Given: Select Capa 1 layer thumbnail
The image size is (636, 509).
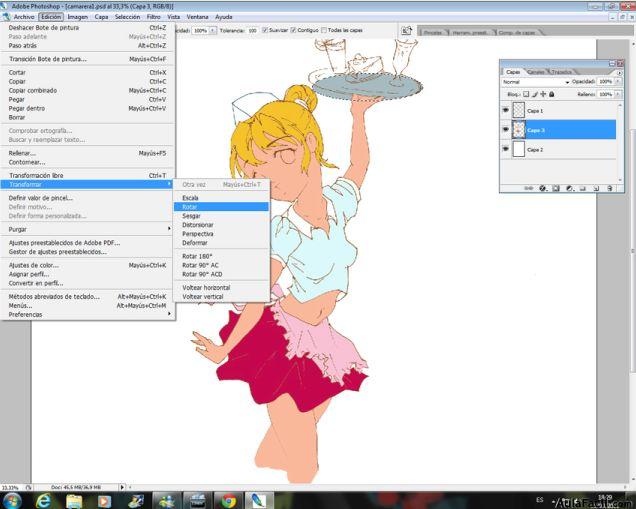Looking at the screenshot, I should pos(519,110).
